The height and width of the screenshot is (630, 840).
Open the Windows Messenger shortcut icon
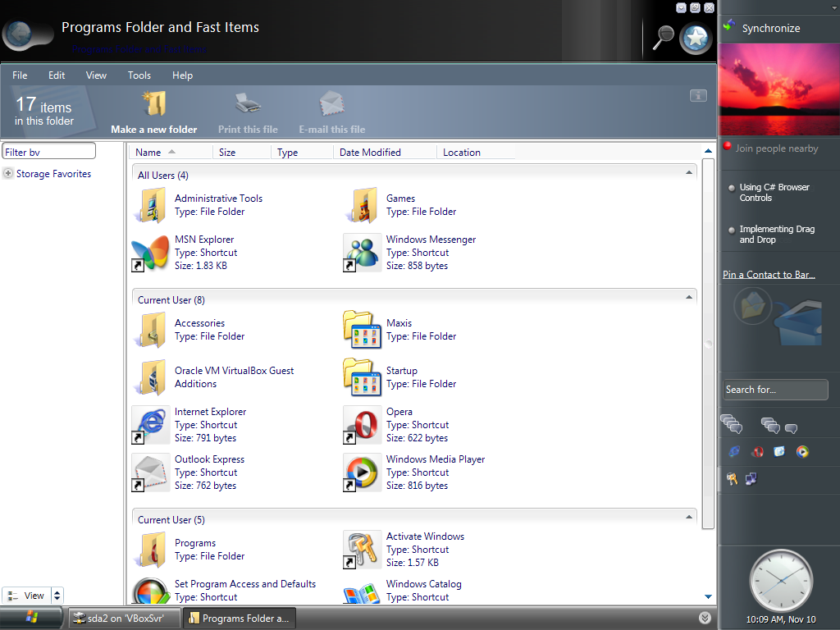(x=362, y=253)
